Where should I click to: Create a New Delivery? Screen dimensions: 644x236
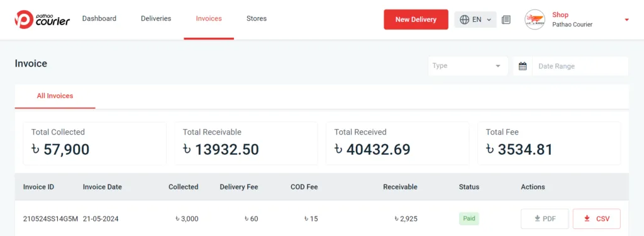tap(416, 20)
